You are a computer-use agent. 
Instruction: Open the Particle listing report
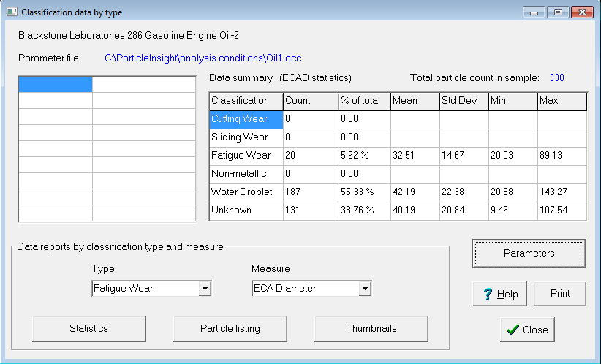[230, 328]
